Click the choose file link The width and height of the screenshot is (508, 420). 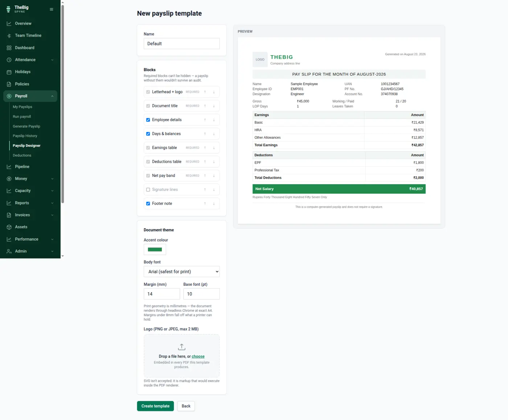[198, 357]
